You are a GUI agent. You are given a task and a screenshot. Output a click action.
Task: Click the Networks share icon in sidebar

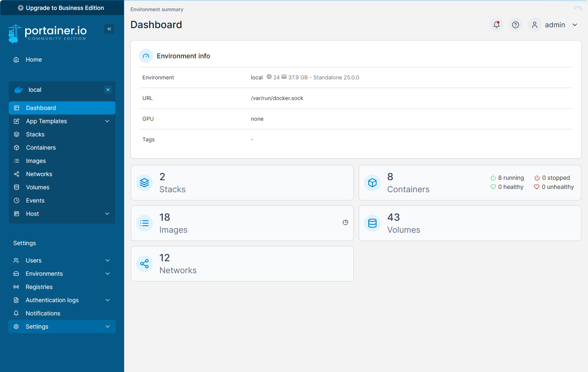tap(17, 174)
